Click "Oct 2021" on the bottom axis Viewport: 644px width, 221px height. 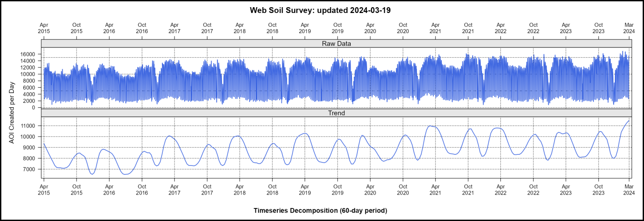click(x=468, y=189)
